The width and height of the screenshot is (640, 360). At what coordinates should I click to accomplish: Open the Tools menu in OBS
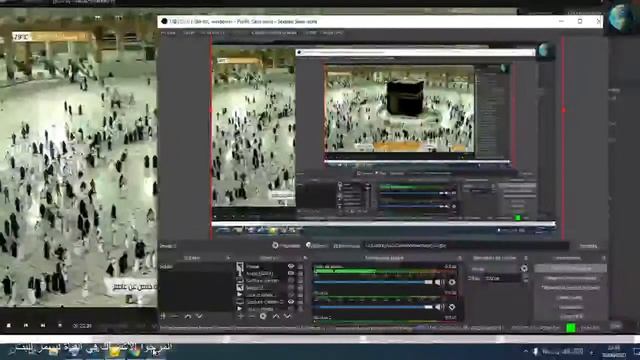(x=311, y=33)
